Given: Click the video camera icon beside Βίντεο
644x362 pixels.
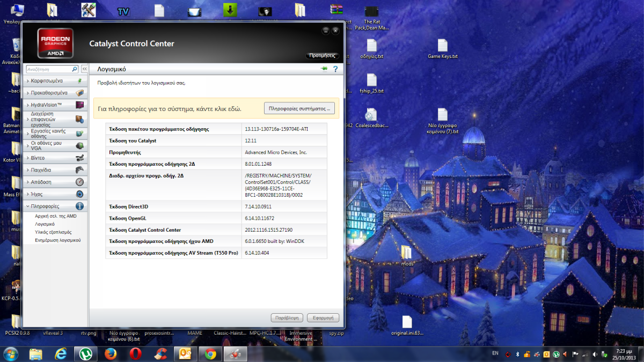Looking at the screenshot, I should [79, 158].
